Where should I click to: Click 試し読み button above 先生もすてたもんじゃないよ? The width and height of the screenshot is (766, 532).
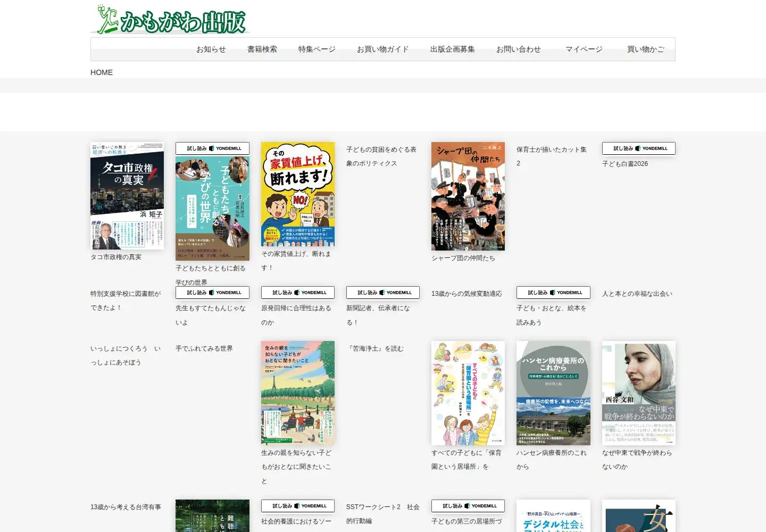pyautogui.click(x=212, y=293)
